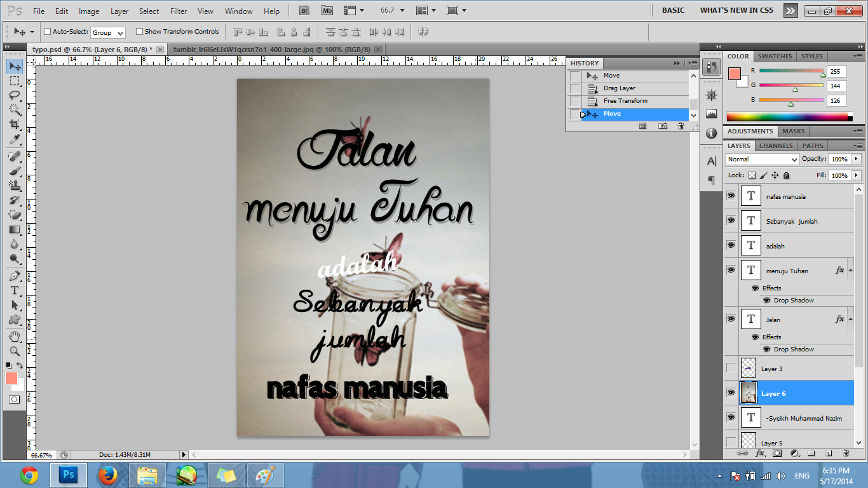This screenshot has height=488, width=868.
Task: Toggle Quick Mask mode icon
Action: (14, 399)
